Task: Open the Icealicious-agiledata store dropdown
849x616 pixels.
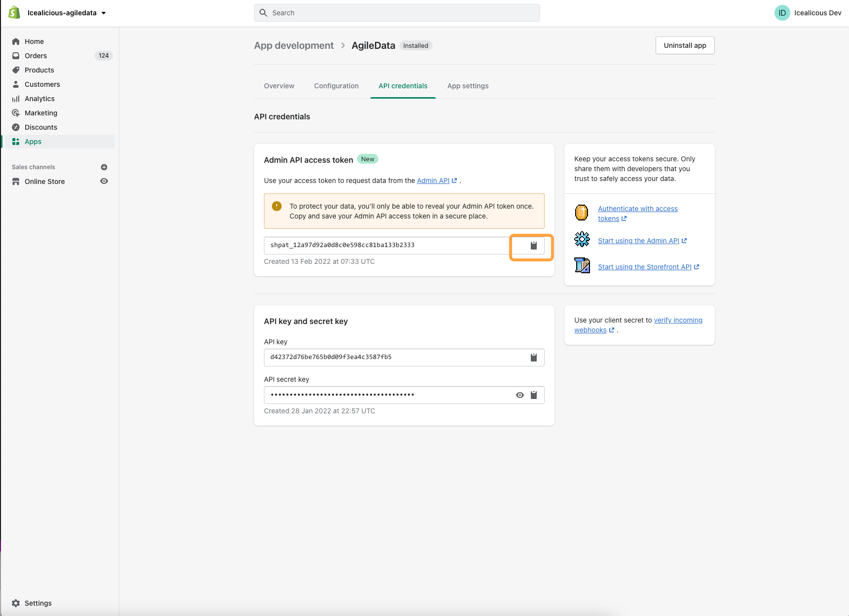Action: (x=67, y=13)
